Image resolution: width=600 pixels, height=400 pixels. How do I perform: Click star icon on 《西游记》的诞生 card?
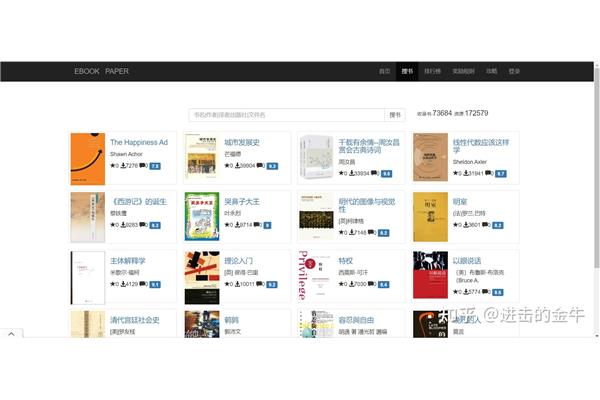click(x=112, y=225)
